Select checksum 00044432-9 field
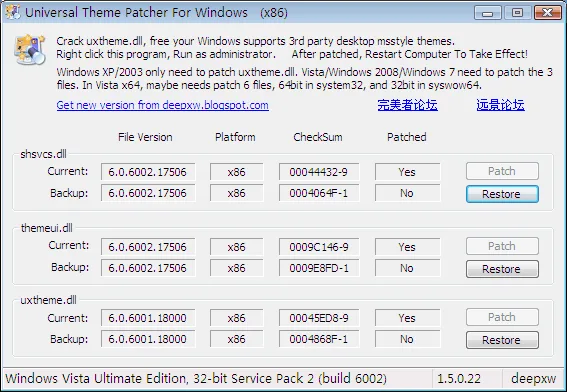The width and height of the screenshot is (567, 392). 319,172
